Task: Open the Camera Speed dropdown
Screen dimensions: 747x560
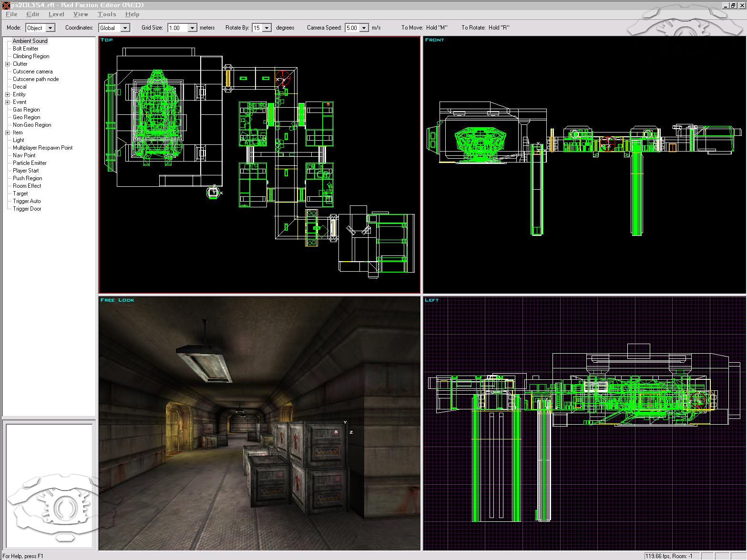Action: click(364, 28)
